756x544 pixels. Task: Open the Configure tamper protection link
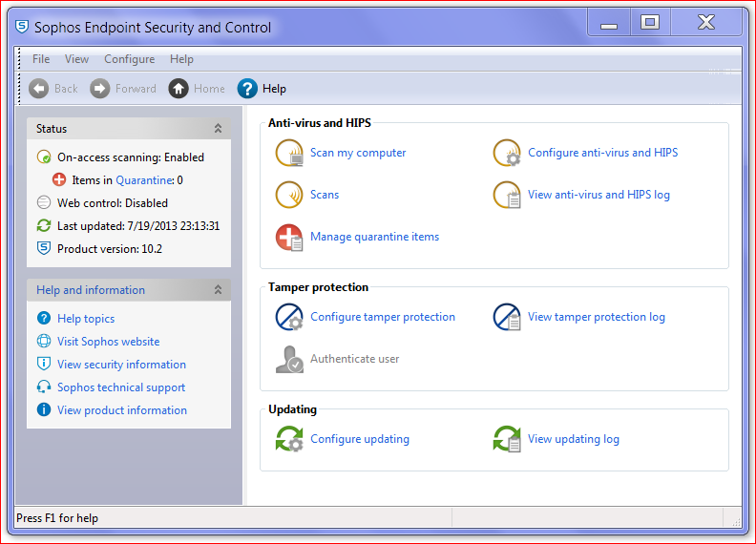(383, 317)
